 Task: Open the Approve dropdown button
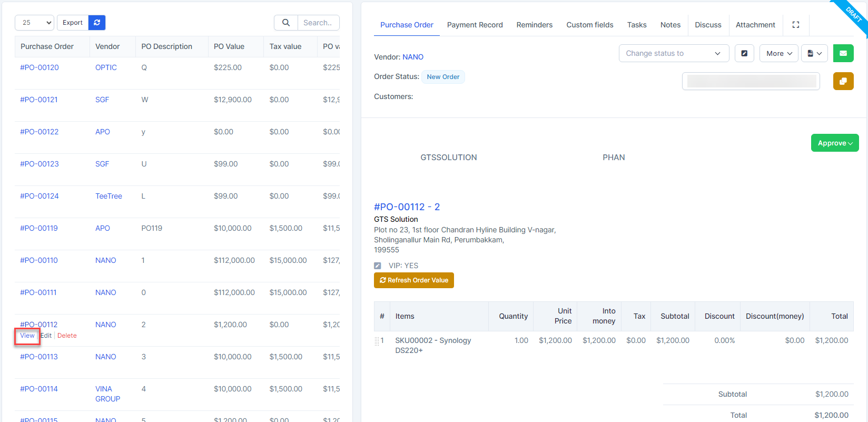(x=834, y=143)
